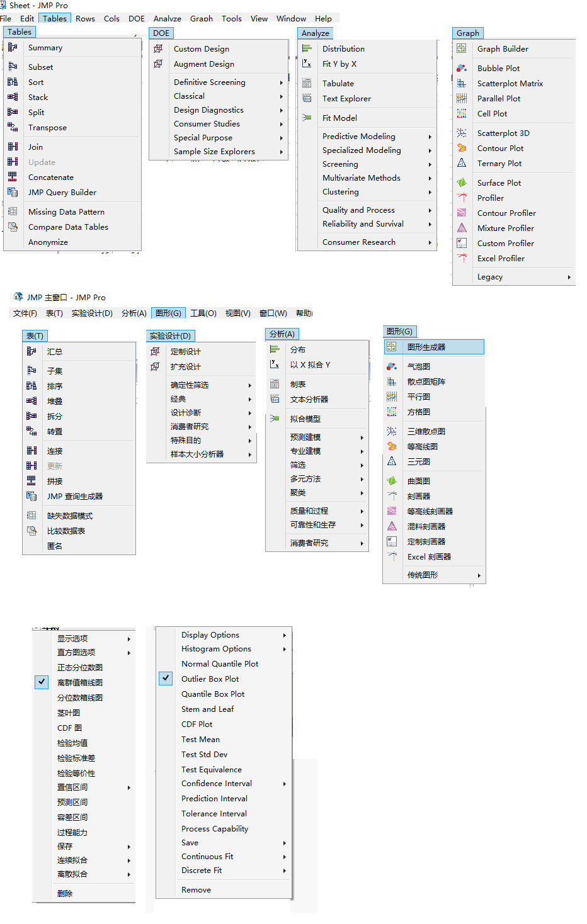This screenshot has width=587, height=924.
Task: Expand the Legacy submenu arrow
Action: coord(569,277)
